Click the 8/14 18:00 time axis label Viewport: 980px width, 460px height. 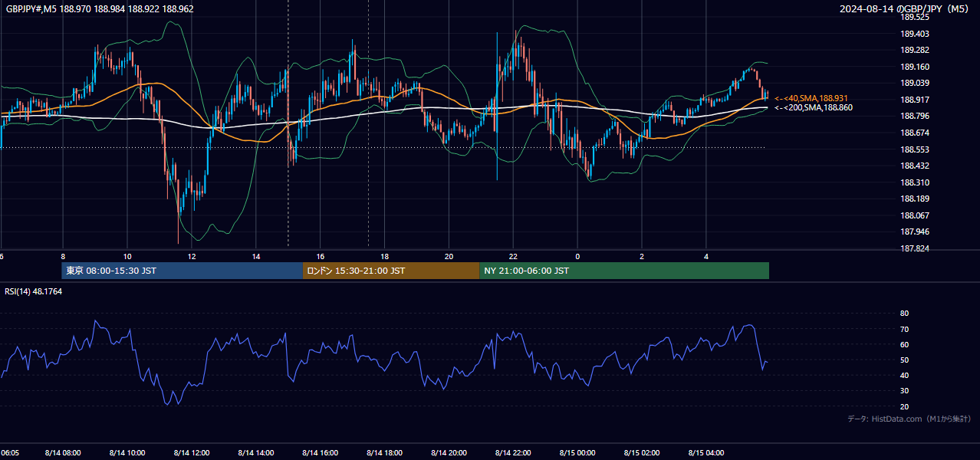click(385, 453)
